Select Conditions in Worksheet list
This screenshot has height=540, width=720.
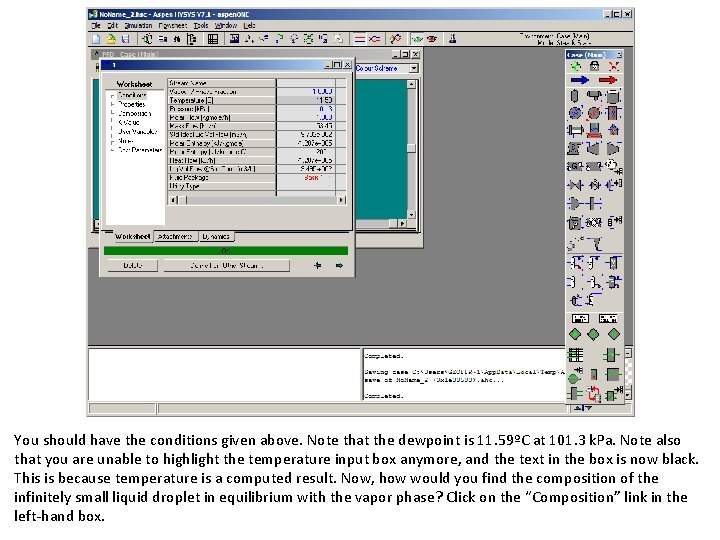(x=132, y=95)
